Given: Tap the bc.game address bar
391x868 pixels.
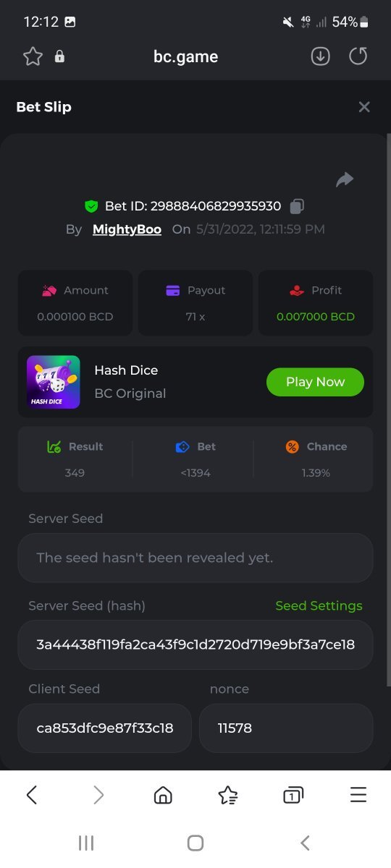Looking at the screenshot, I should coord(185,56).
